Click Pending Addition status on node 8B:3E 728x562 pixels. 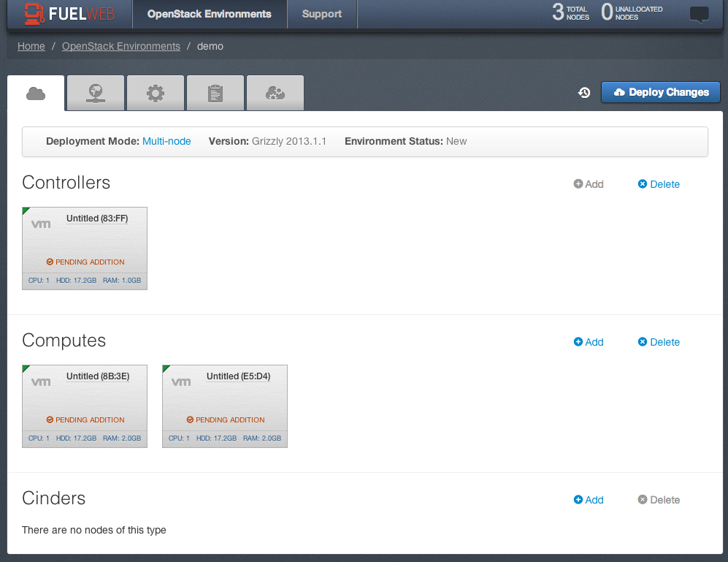pyautogui.click(x=85, y=419)
